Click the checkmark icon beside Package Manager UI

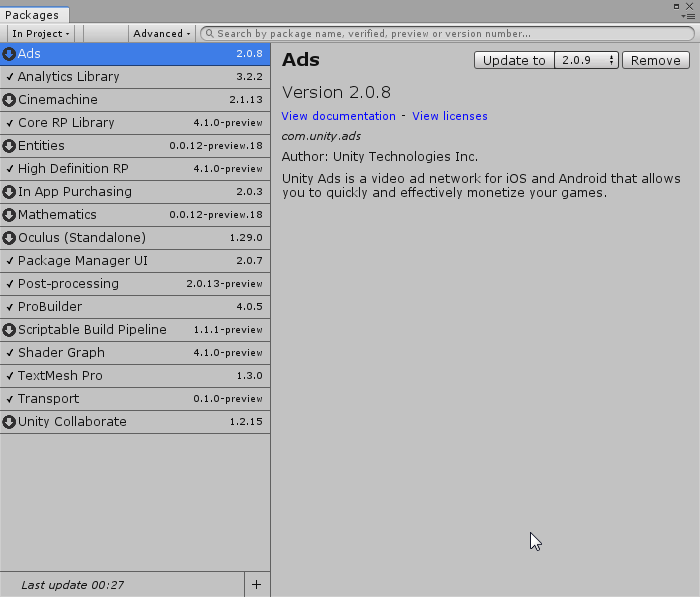pos(10,261)
